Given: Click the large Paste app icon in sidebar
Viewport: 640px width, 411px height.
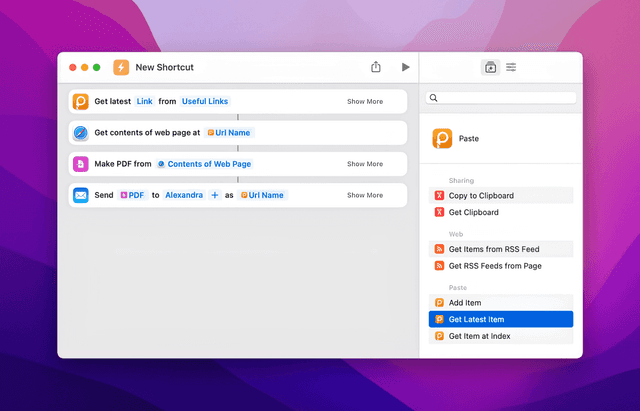Looking at the screenshot, I should click(x=442, y=138).
